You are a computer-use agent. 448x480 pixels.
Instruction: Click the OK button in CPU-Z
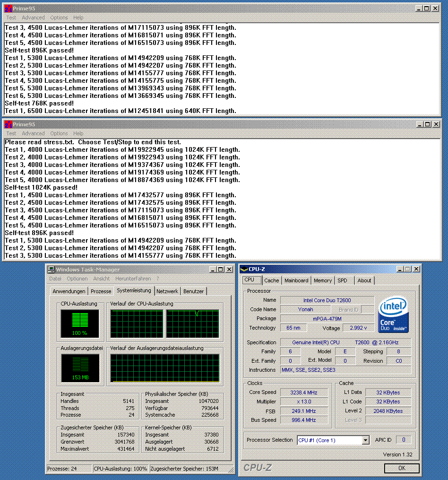402,468
